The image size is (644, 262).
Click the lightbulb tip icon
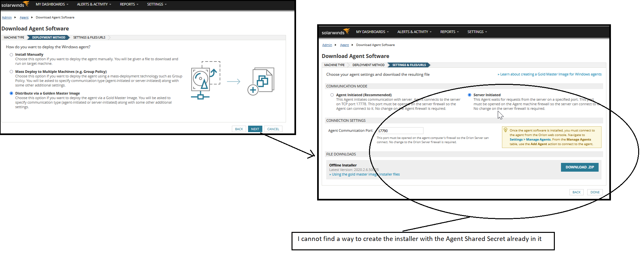point(505,130)
